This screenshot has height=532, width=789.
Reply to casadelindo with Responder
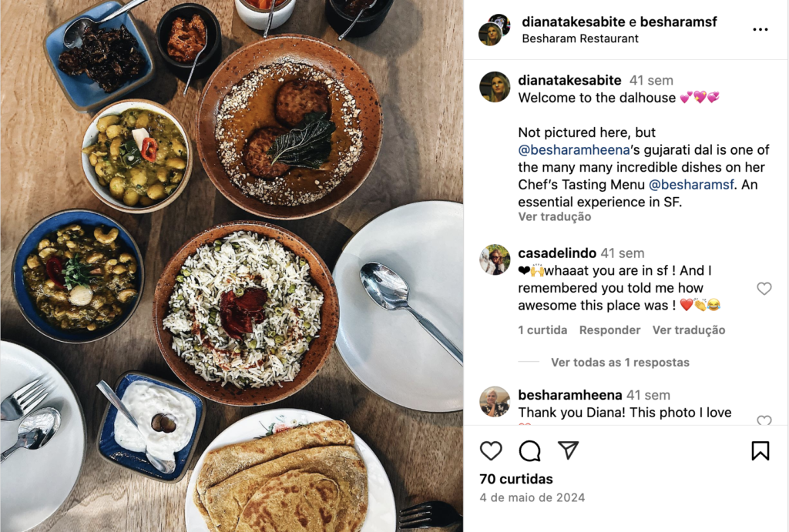click(609, 330)
